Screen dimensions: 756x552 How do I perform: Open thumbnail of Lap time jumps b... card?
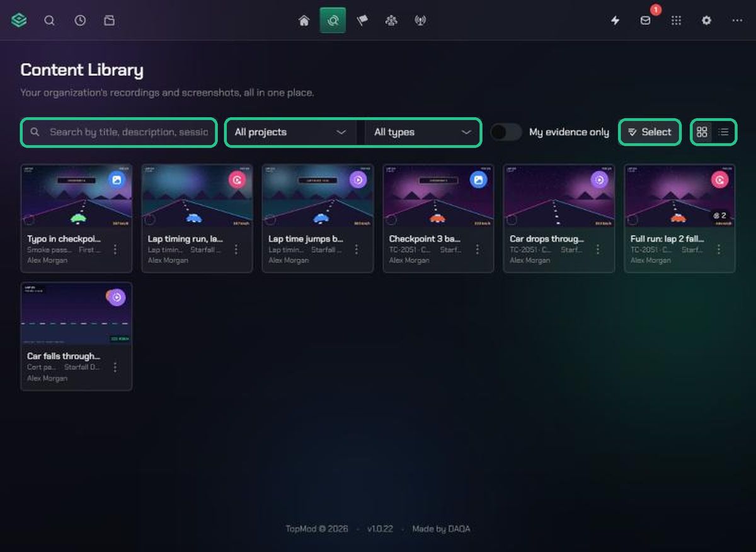(318, 196)
